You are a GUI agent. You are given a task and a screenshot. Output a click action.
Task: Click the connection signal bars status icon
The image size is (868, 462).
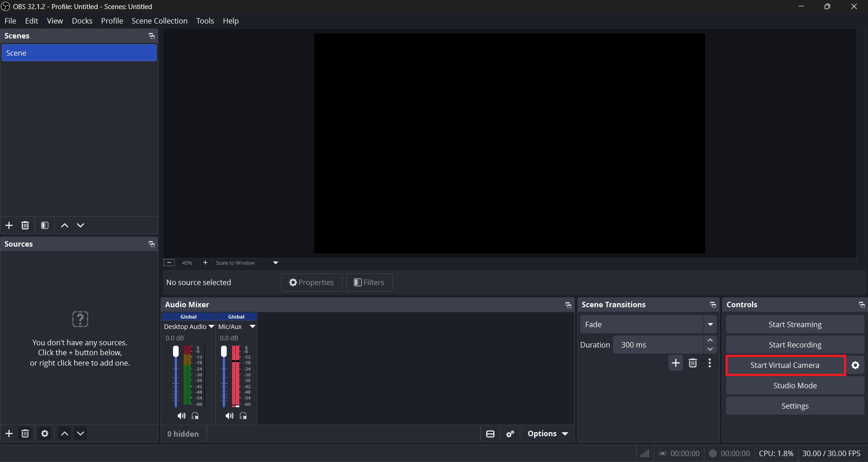645,453
